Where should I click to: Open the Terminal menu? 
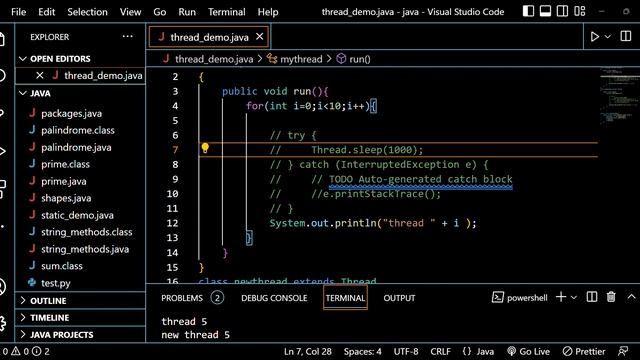(x=227, y=12)
